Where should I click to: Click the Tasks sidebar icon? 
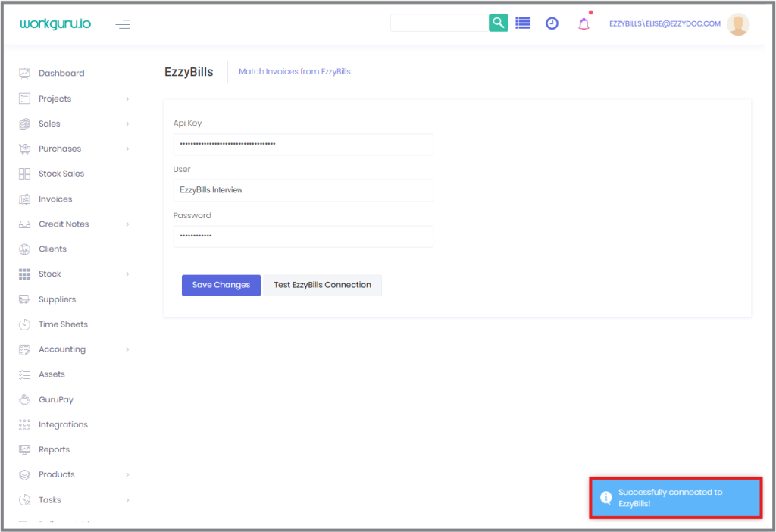pyautogui.click(x=24, y=500)
